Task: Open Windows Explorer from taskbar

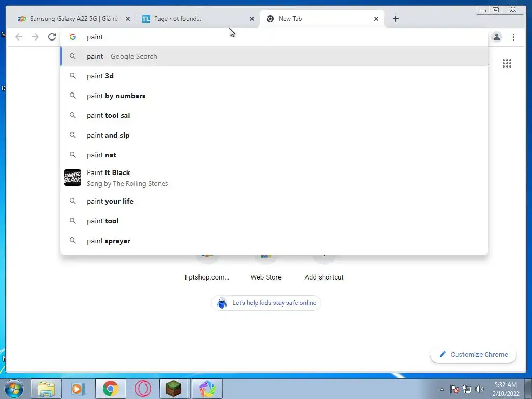Action: (46, 389)
